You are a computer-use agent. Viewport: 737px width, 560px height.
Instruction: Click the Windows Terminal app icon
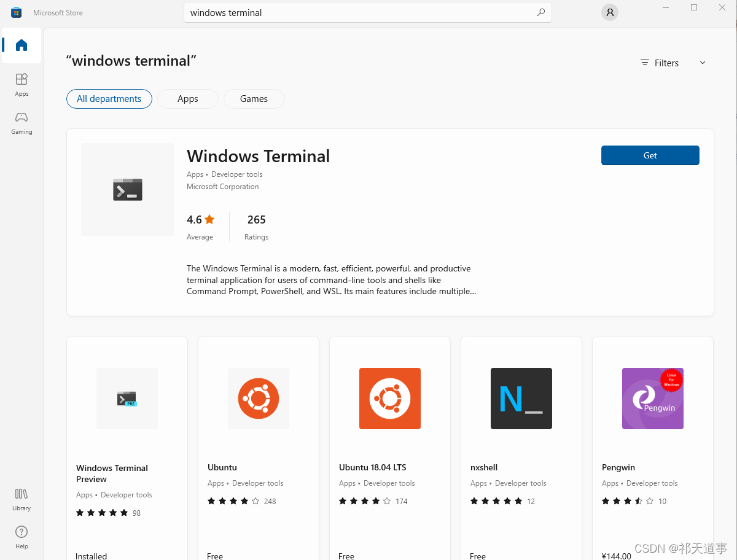click(x=128, y=190)
